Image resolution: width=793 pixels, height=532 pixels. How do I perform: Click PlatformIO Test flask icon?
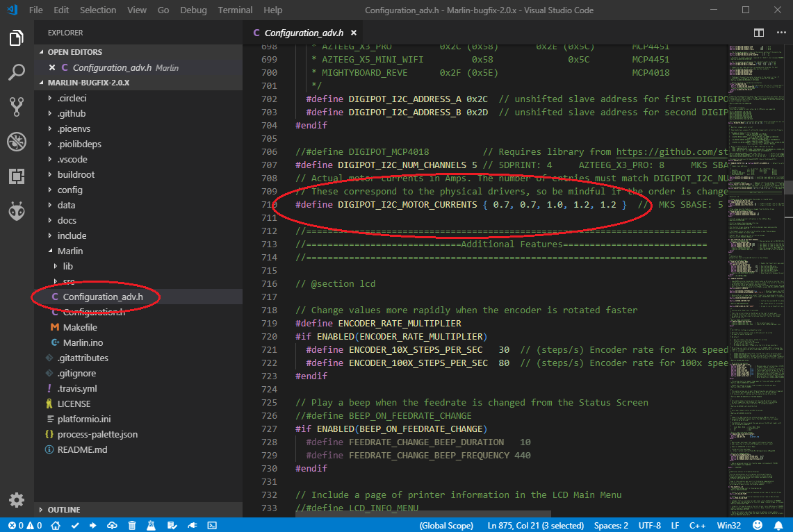point(151,526)
